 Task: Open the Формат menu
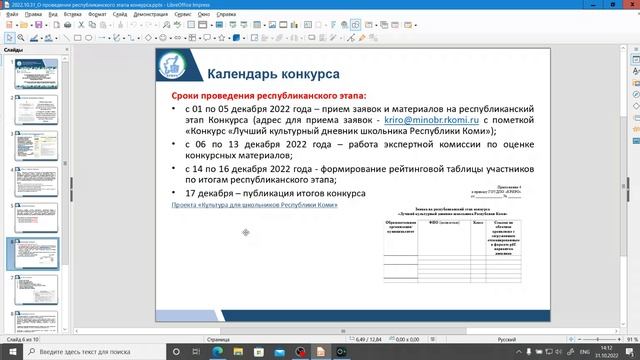click(x=97, y=14)
